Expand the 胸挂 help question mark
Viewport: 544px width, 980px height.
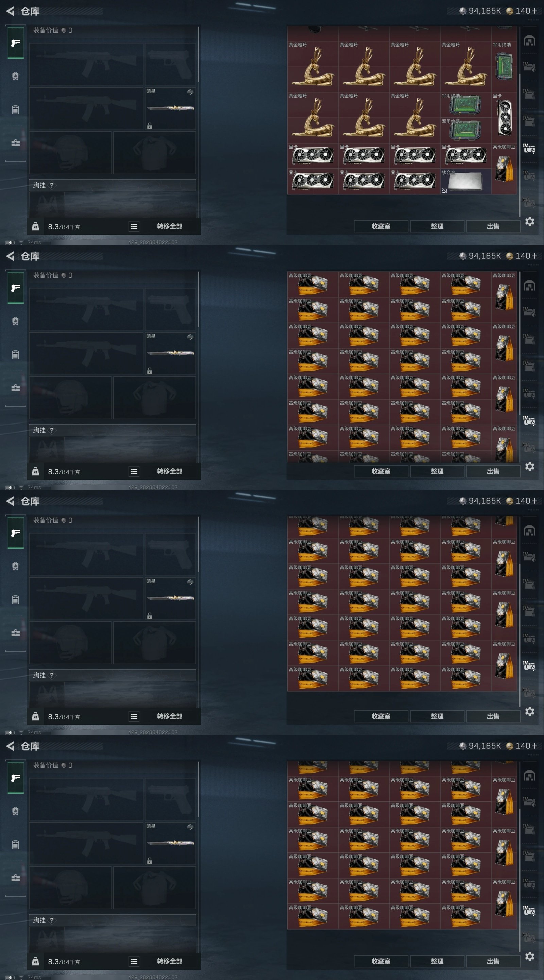click(52, 185)
